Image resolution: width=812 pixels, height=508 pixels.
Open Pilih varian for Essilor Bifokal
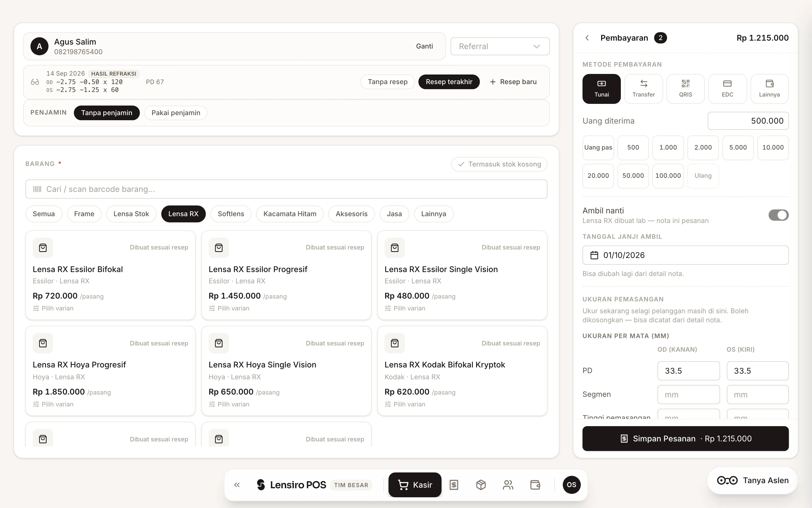(x=53, y=308)
